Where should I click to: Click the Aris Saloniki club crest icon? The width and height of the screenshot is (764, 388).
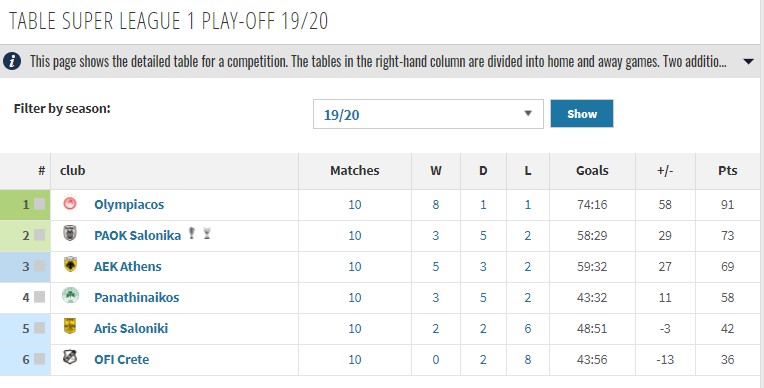70,326
